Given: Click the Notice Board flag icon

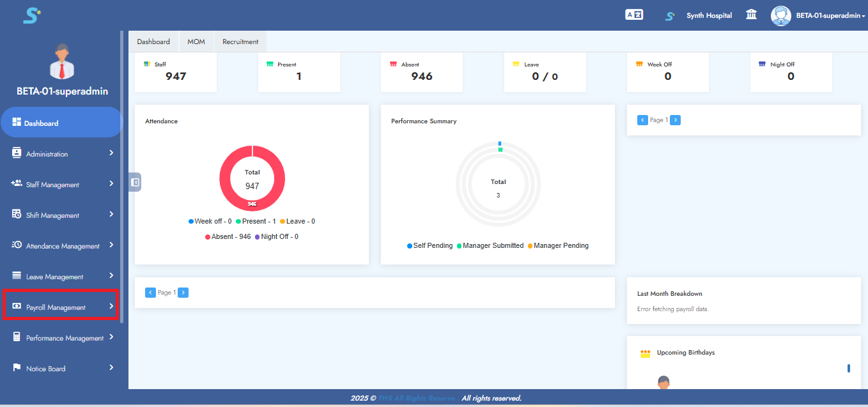Looking at the screenshot, I should [x=17, y=368].
